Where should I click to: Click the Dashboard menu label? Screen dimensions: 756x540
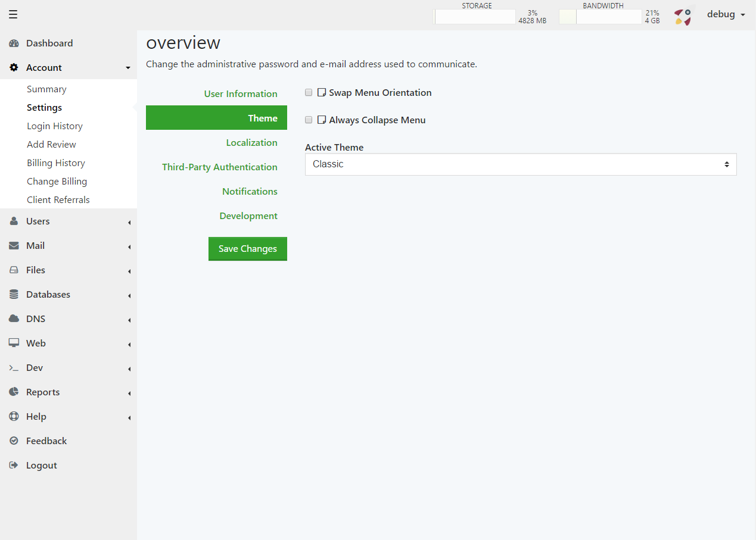[49, 43]
